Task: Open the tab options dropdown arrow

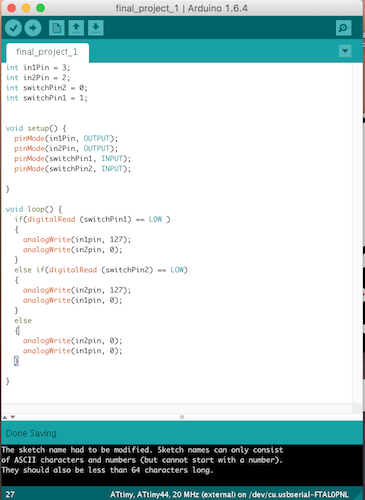Action: [345, 51]
